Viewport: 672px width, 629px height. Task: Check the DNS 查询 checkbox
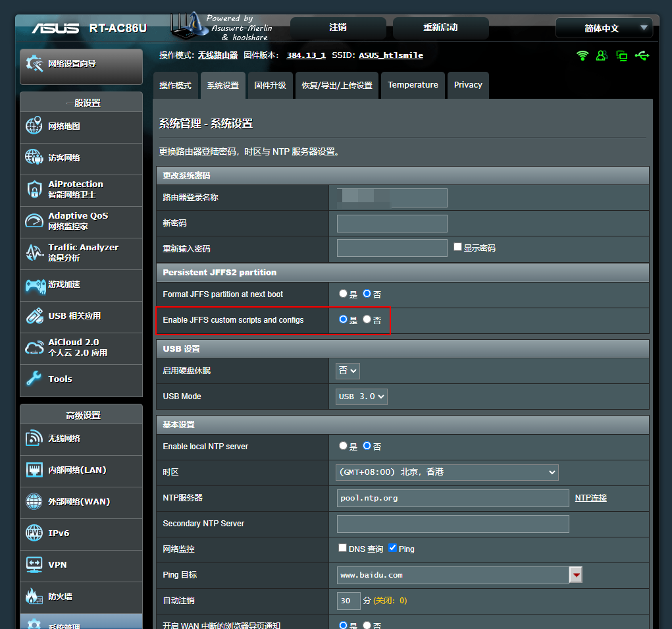point(342,548)
